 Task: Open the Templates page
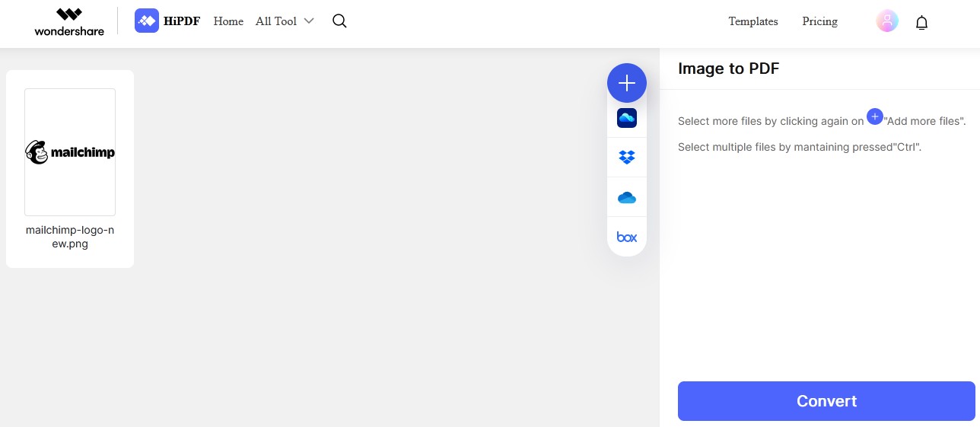pyautogui.click(x=753, y=21)
